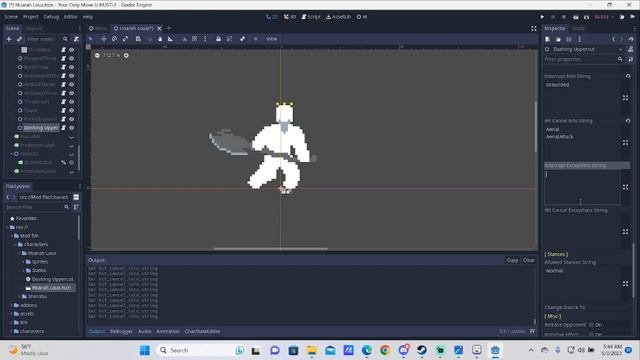
Task: Expand the addons folder
Action: (x=11, y=305)
